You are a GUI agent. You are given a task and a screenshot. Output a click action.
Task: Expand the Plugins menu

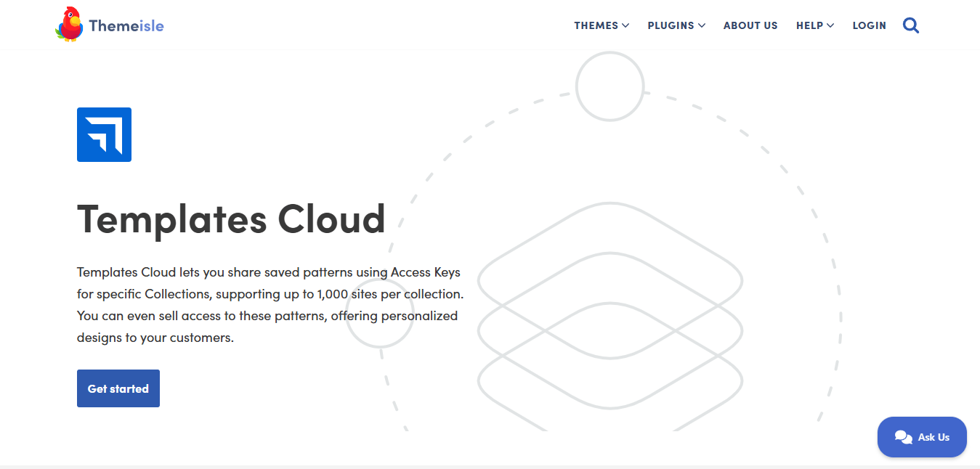tap(676, 25)
